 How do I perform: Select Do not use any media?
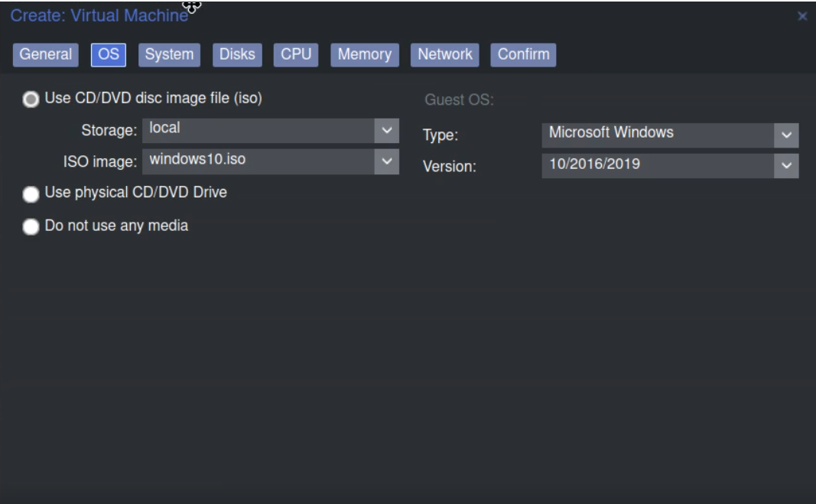tap(31, 227)
